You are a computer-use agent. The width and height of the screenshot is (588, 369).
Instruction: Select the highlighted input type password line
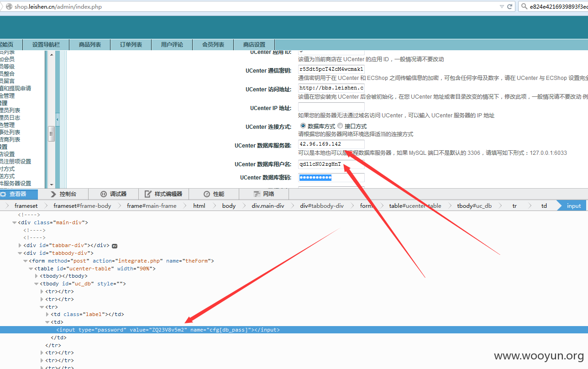click(294, 330)
